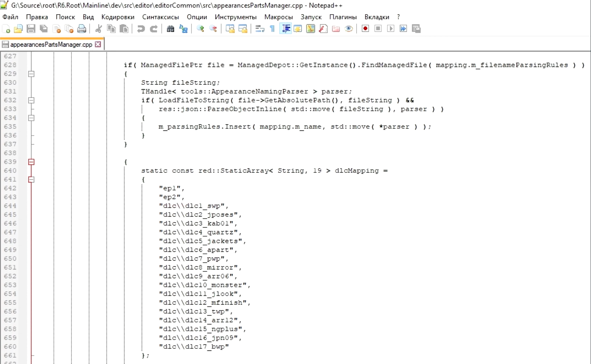
Task: Open the Function List panel
Action: click(323, 29)
